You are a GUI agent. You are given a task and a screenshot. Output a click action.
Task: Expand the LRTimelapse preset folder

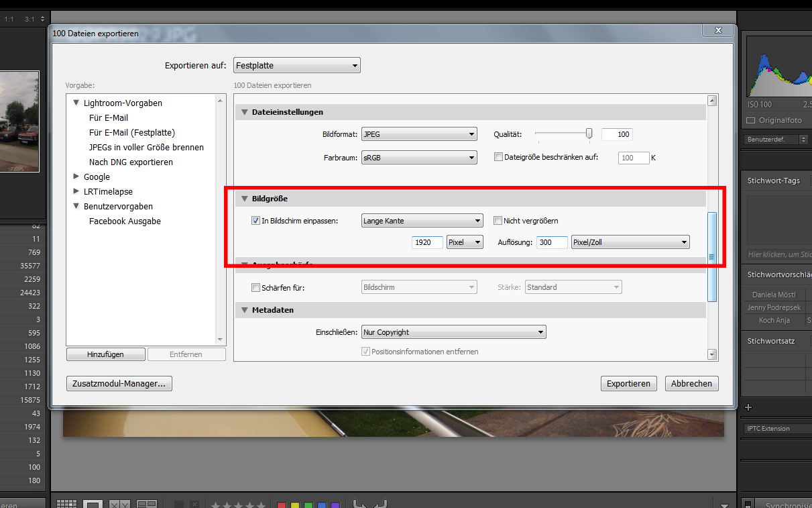(x=76, y=191)
